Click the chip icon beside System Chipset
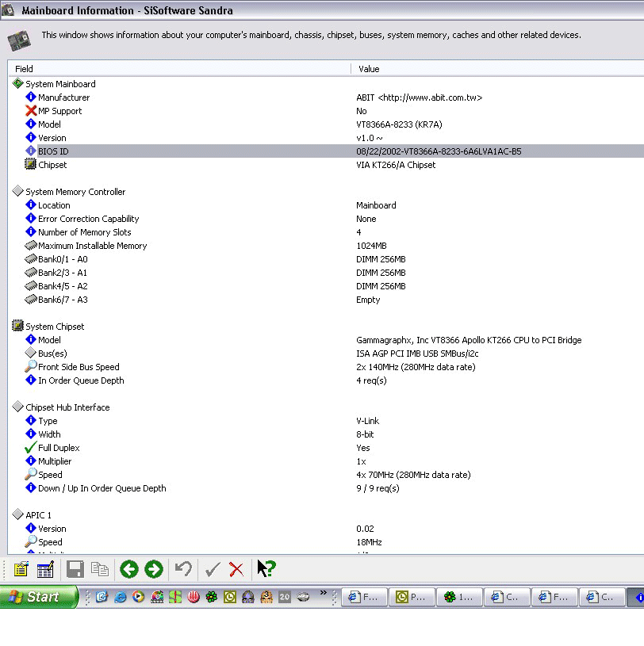 coord(17,326)
